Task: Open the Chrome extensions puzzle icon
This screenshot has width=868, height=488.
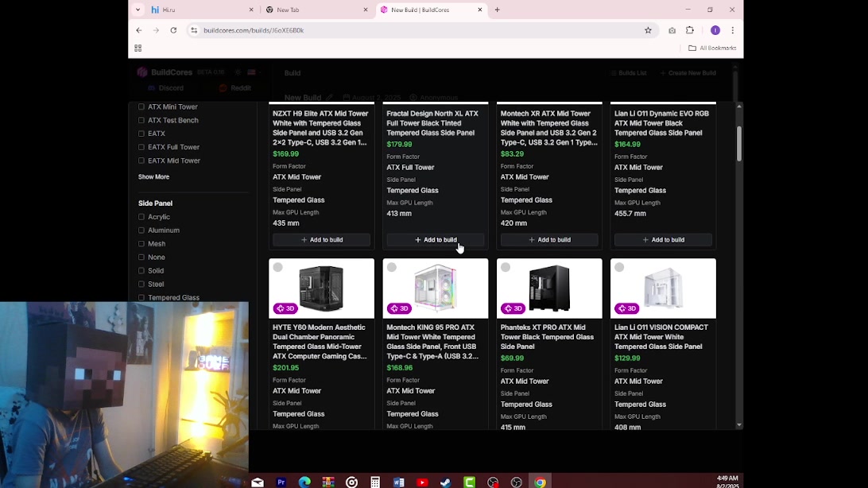Action: [690, 30]
